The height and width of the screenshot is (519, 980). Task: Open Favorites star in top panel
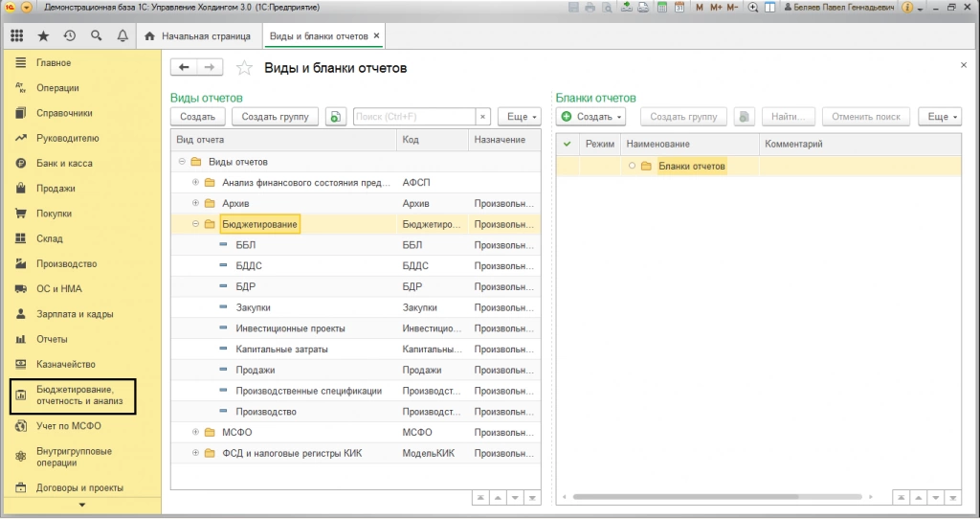(43, 36)
